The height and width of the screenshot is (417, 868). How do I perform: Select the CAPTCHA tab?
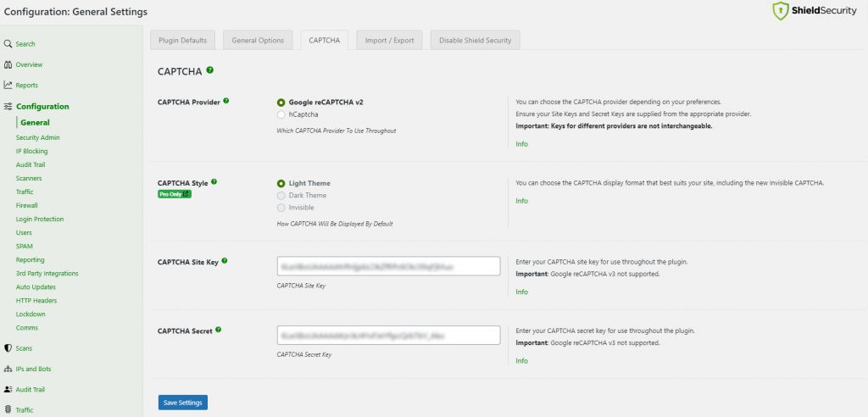325,41
